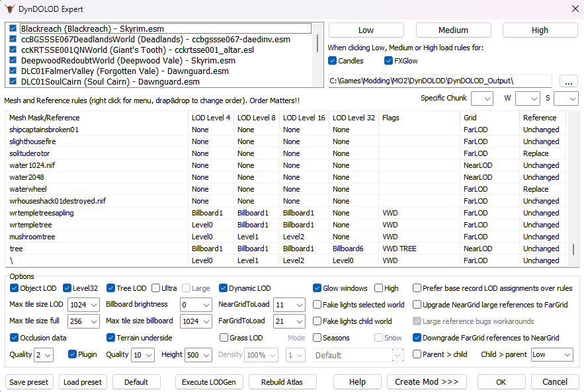Browse for output path with ... button
Screen dimensions: 584x392
(569, 81)
